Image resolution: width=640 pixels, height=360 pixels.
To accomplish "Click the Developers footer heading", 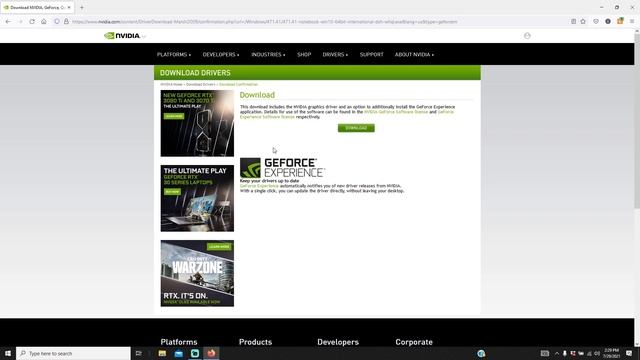I will click(338, 342).
